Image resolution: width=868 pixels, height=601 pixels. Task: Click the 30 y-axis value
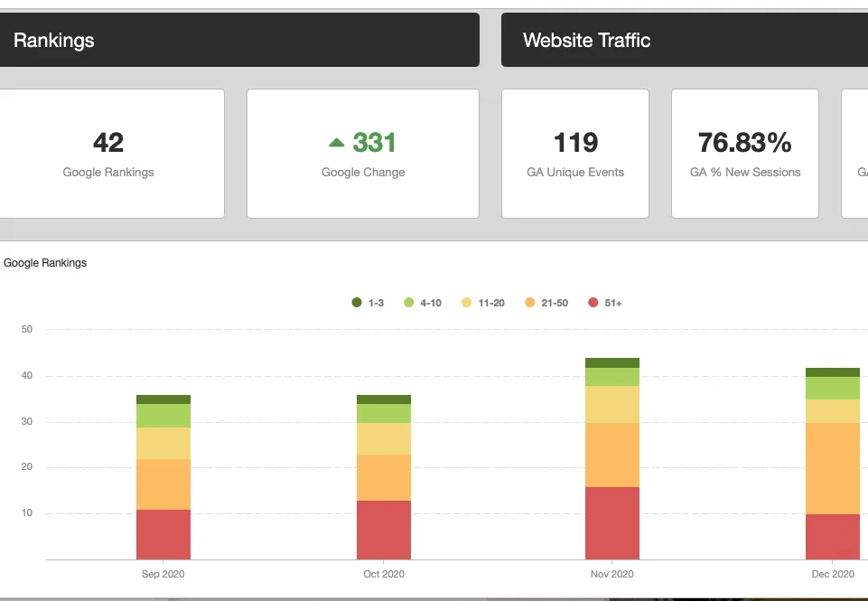pos(26,421)
